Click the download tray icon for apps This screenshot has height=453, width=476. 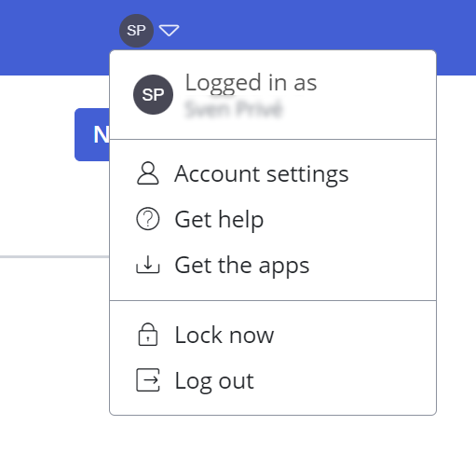[x=148, y=265]
